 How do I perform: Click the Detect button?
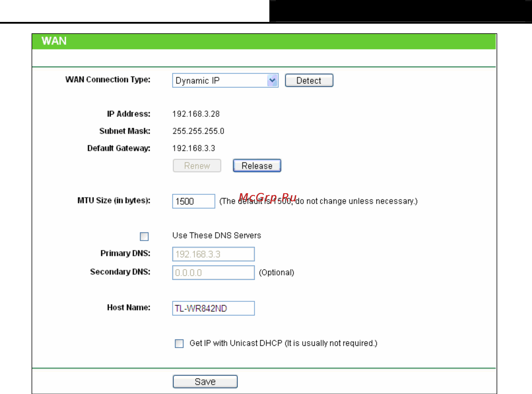pos(309,80)
